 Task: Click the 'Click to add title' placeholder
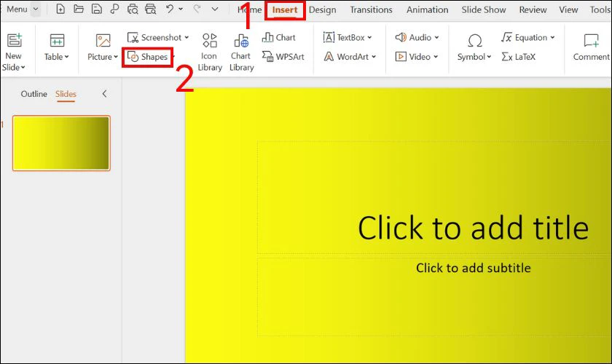coord(473,227)
